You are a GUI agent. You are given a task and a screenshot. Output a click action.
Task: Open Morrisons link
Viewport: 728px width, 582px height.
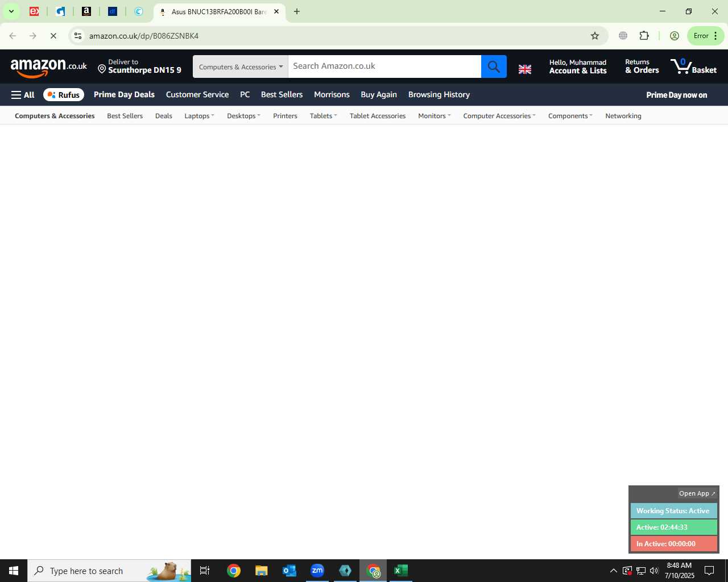[x=332, y=95]
